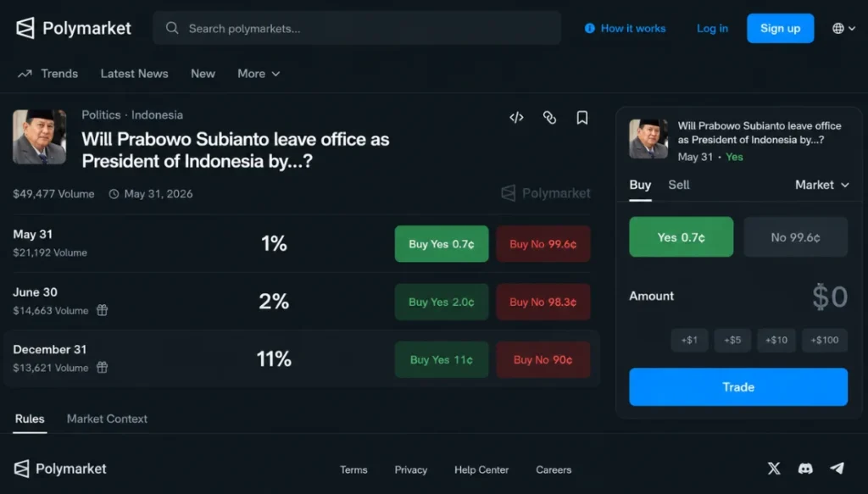Click the December 31 rewards gift icon
868x494 pixels.
[x=102, y=367]
